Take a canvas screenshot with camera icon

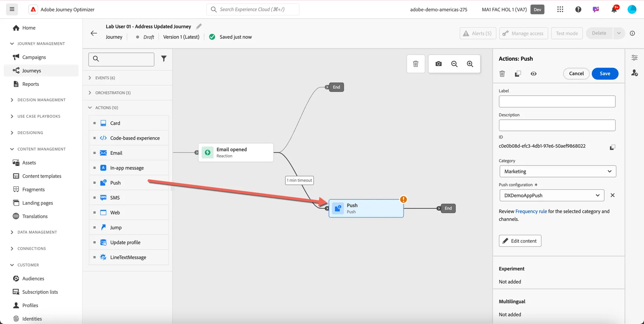(x=439, y=64)
